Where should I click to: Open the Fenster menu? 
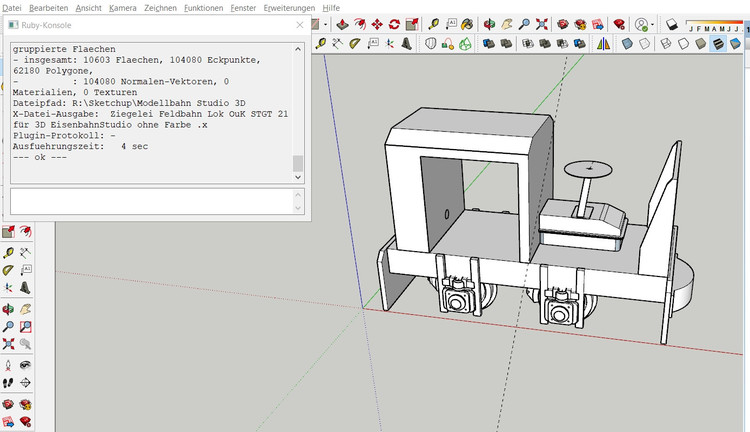point(243,7)
